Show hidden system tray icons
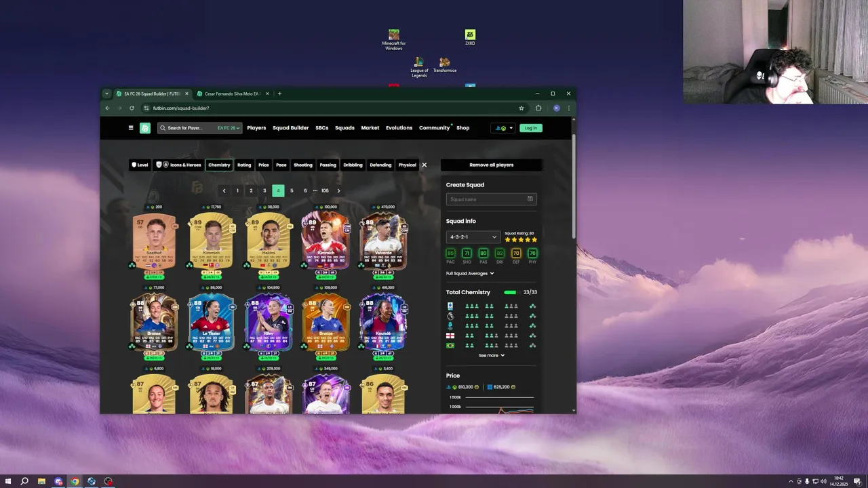 pos(791,481)
